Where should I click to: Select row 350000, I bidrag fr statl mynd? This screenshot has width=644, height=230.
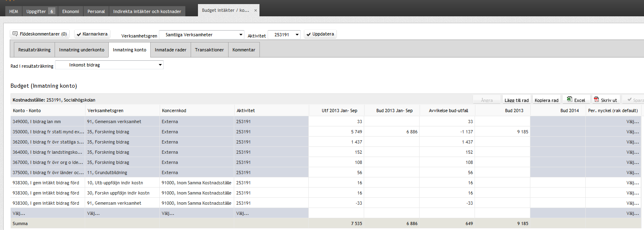click(x=48, y=132)
